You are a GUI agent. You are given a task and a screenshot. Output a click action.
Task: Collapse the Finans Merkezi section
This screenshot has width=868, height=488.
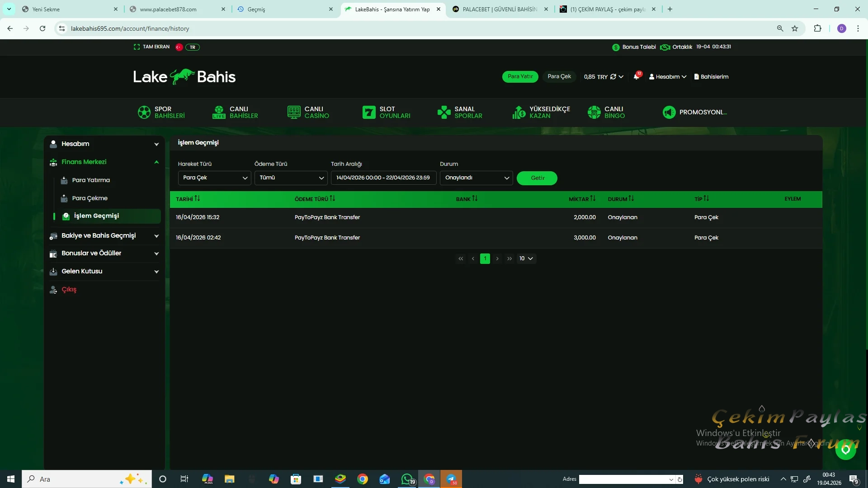click(104, 162)
